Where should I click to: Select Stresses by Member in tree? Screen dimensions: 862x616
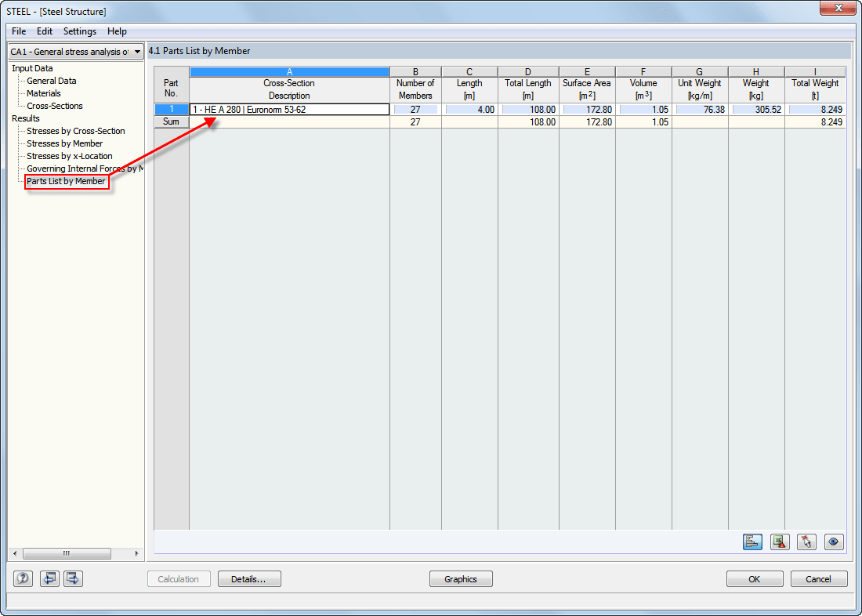pos(65,143)
